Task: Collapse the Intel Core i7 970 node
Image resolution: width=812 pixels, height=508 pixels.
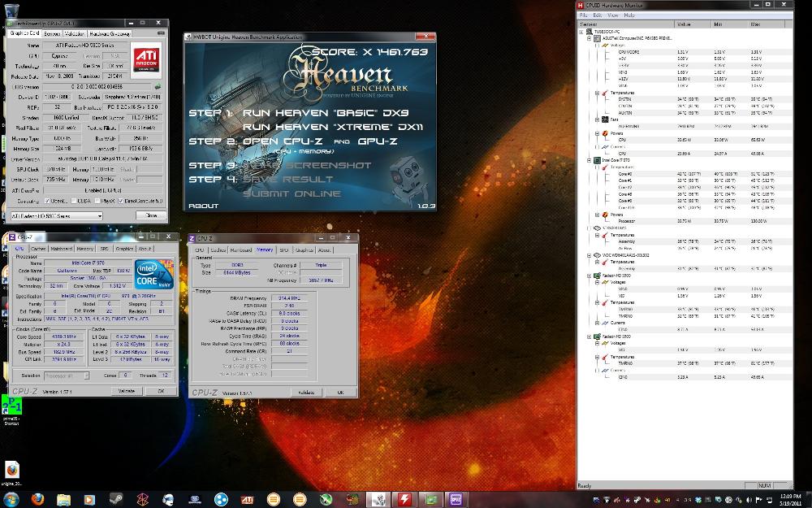Action: click(590, 160)
